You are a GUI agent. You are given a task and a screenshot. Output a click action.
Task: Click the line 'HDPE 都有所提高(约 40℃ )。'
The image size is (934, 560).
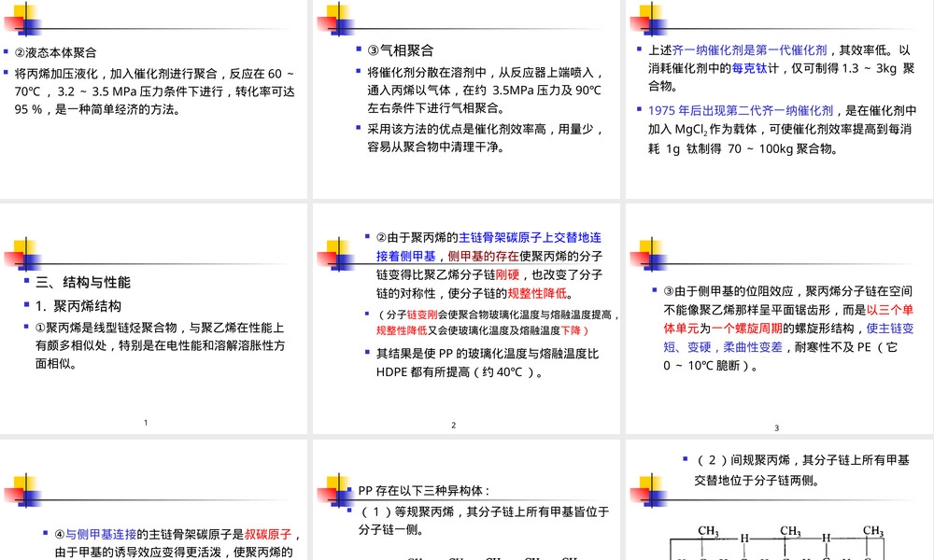[460, 372]
